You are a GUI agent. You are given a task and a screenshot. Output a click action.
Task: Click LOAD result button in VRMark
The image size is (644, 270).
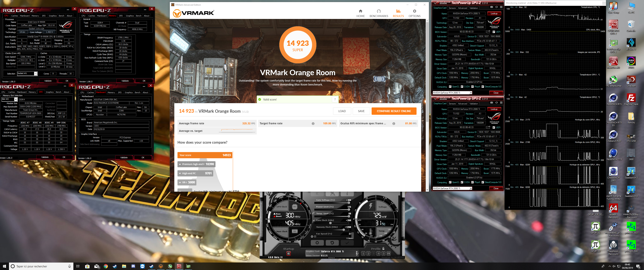tap(342, 111)
